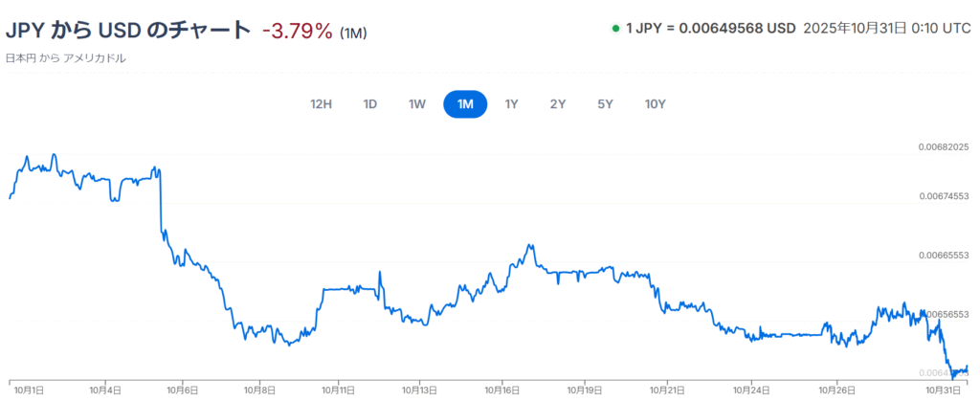Viewport: 980px width, 402px height.
Task: Click the 0.00665553 y-axis label
Action: tap(944, 256)
